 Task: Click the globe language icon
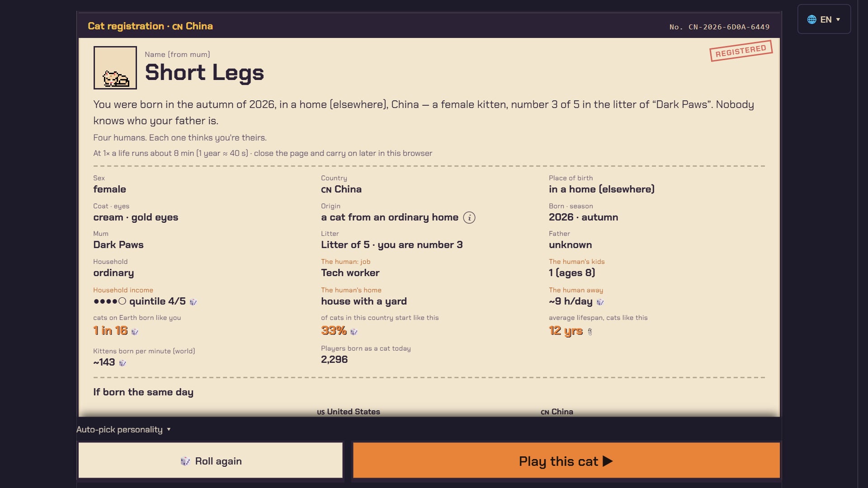pyautogui.click(x=812, y=19)
